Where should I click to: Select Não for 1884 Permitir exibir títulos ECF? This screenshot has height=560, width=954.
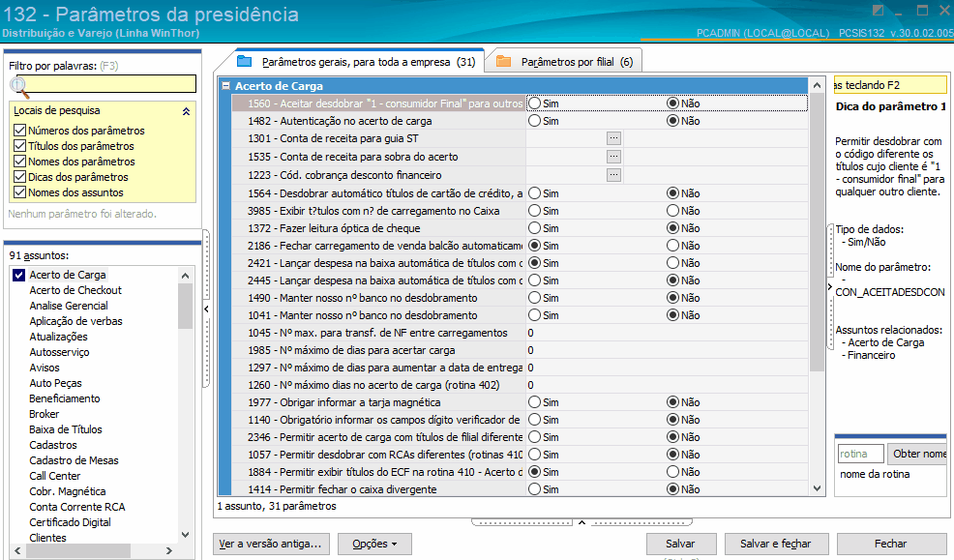click(x=672, y=472)
